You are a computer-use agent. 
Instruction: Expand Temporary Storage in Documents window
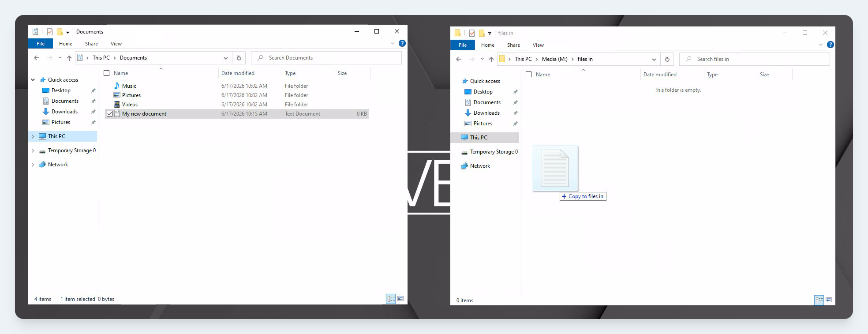pyautogui.click(x=33, y=150)
